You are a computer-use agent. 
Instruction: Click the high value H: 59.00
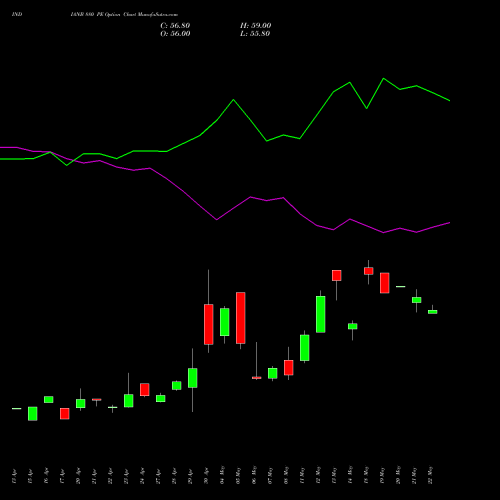[x=255, y=26]
